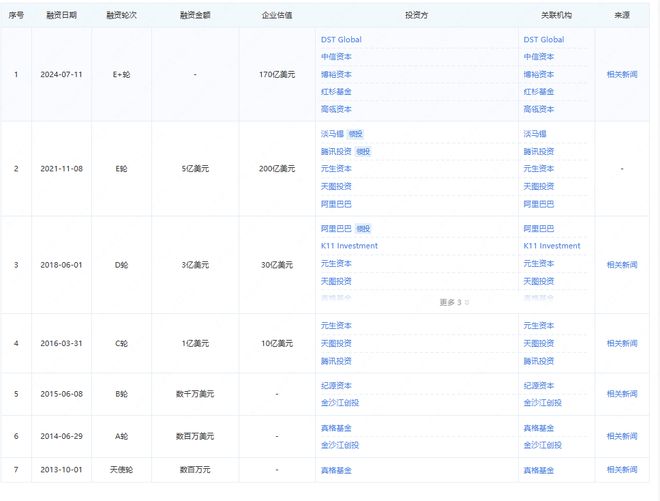Open 金沙江创投 investor link in the B轮 row
This screenshot has width=660, height=501.
coord(340,403)
